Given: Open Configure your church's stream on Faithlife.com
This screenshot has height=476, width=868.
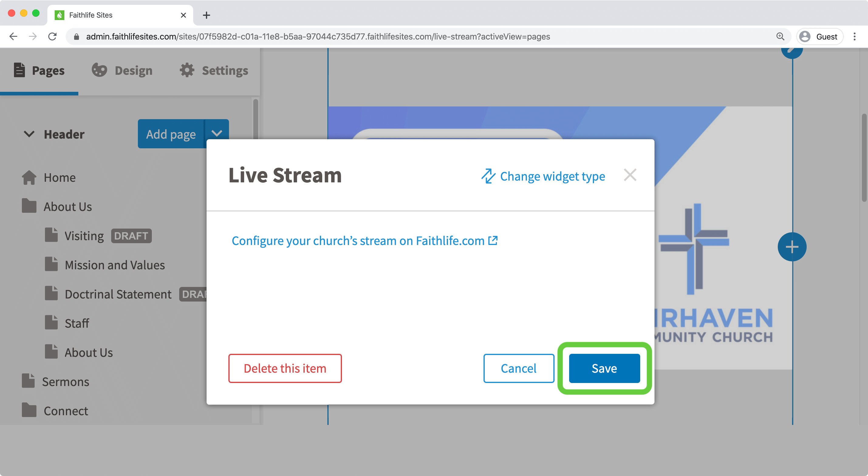Looking at the screenshot, I should point(364,240).
